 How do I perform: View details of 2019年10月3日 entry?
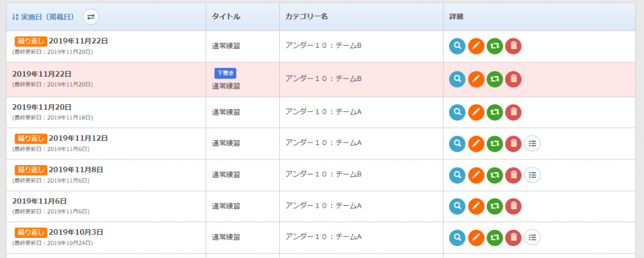457,237
